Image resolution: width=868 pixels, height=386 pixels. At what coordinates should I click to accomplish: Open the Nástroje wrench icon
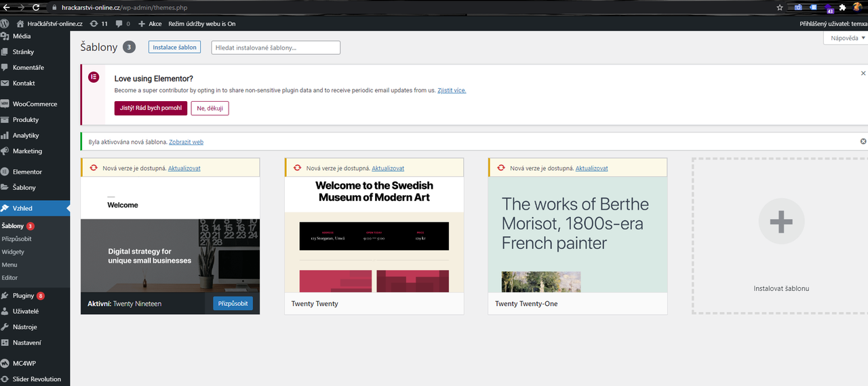pyautogui.click(x=5, y=327)
